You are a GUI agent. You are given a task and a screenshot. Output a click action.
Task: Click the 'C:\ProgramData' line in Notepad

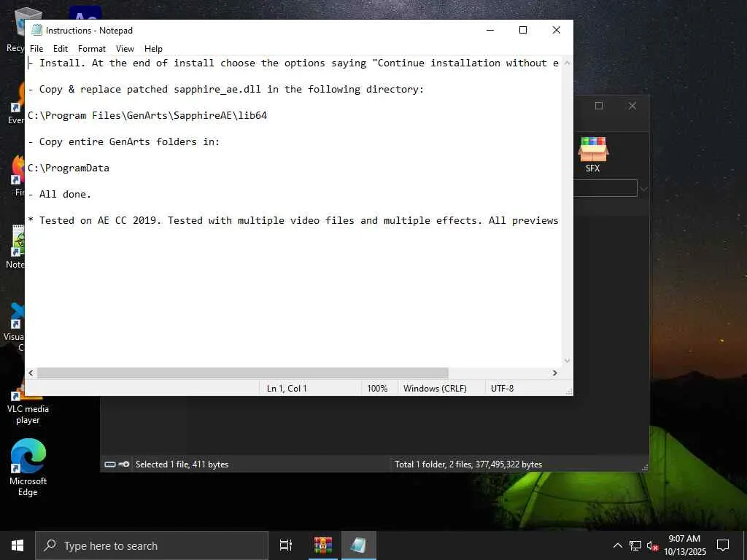69,168
